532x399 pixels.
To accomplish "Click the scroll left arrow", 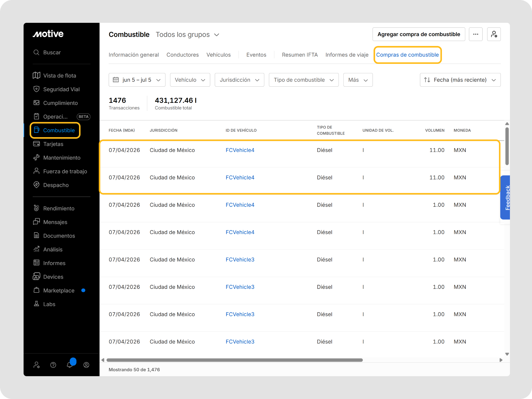I will pyautogui.click(x=103, y=360).
